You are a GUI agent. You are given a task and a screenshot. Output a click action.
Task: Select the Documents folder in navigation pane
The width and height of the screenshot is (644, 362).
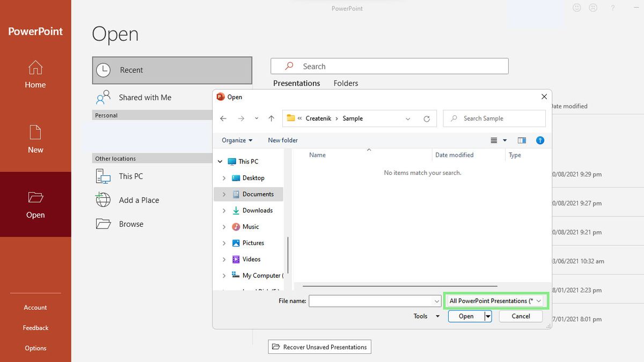click(x=258, y=194)
